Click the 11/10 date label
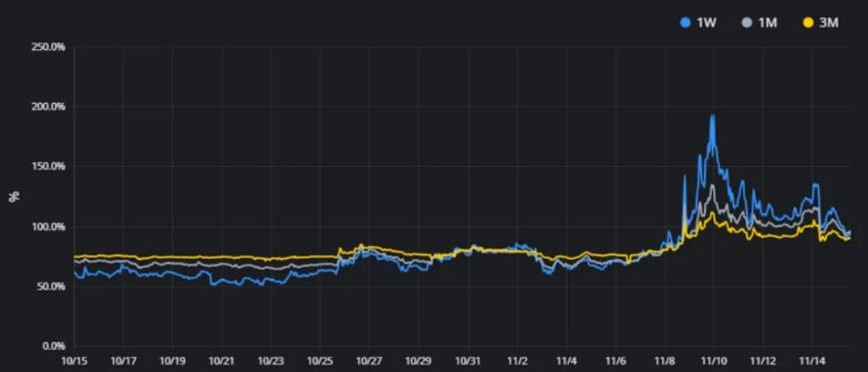The image size is (868, 372). pos(714,360)
